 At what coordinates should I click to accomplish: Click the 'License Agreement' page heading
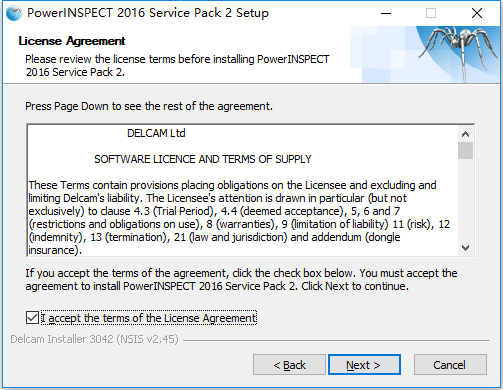72,41
